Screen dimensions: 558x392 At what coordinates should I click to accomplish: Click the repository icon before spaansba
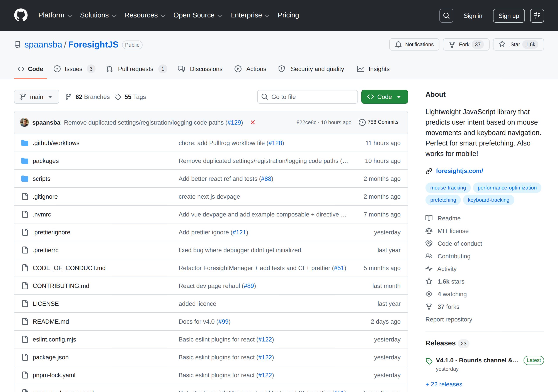coord(17,45)
